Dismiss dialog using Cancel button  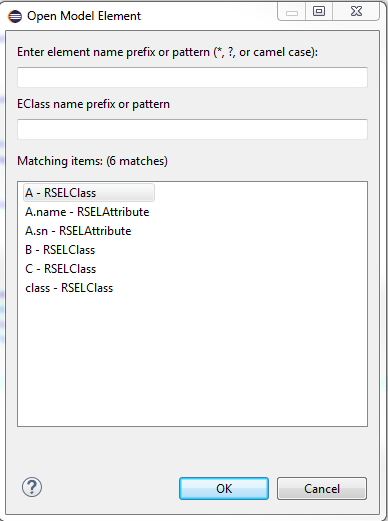(322, 489)
